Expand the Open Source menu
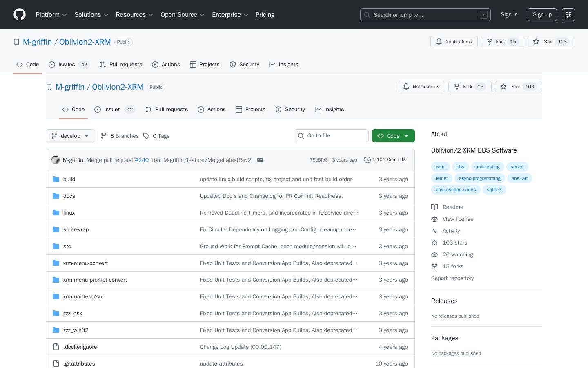This screenshot has width=588, height=368. coord(183,15)
